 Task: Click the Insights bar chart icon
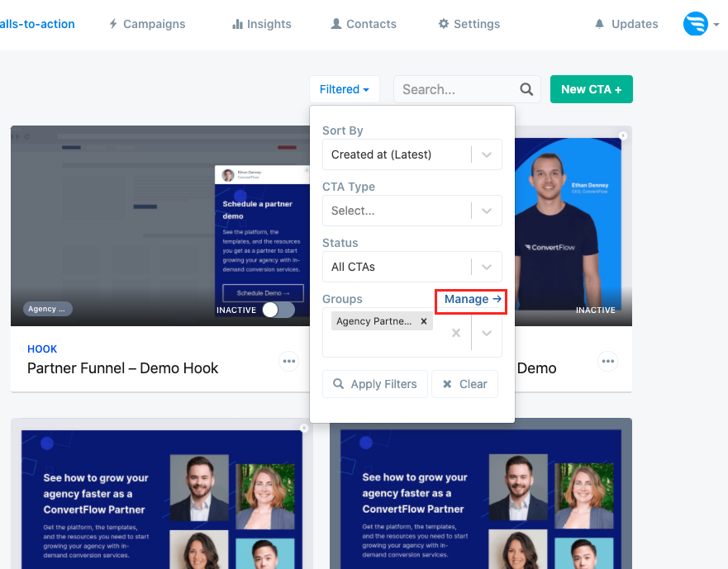[237, 24]
